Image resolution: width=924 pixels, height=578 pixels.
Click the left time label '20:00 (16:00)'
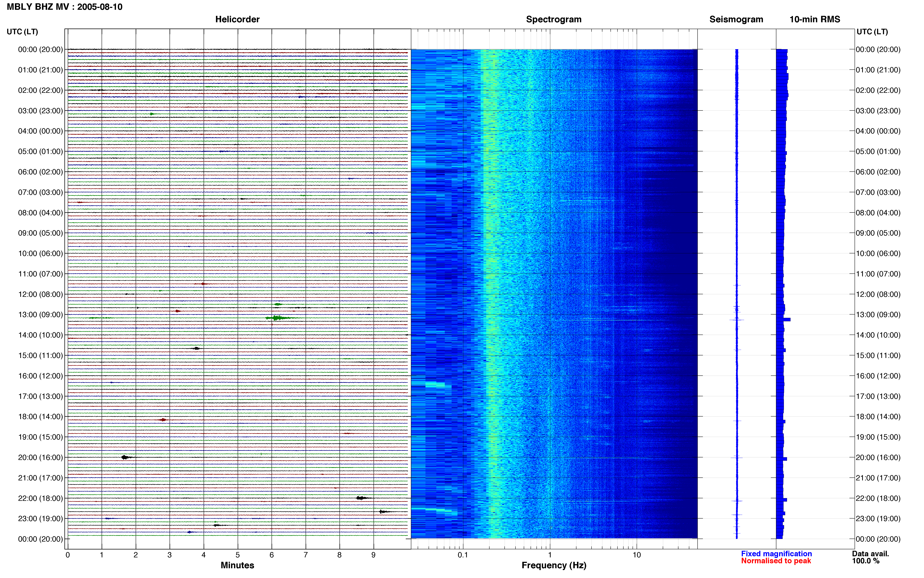[41, 457]
